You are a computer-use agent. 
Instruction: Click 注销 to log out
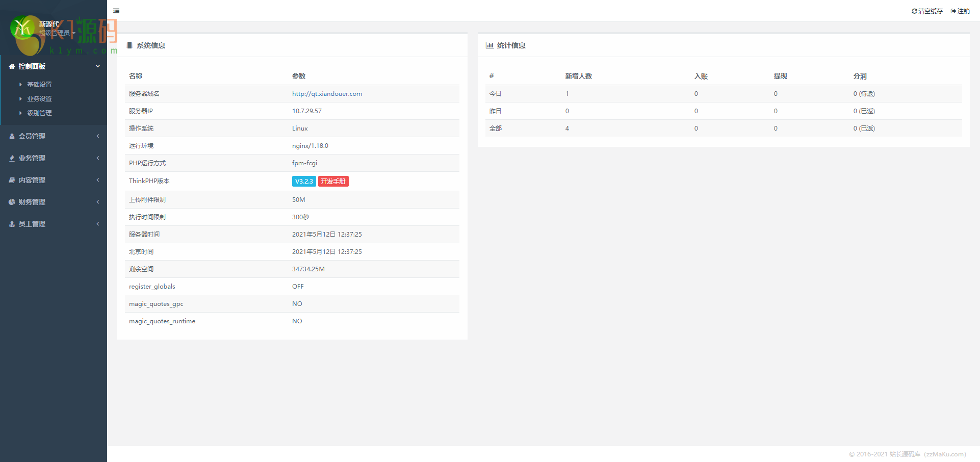point(964,11)
